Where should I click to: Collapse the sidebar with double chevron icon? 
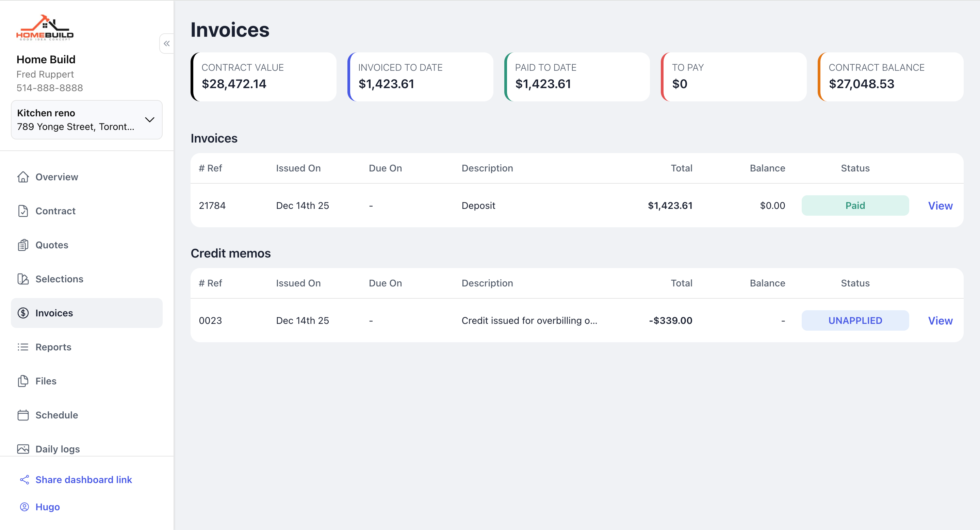tap(167, 43)
